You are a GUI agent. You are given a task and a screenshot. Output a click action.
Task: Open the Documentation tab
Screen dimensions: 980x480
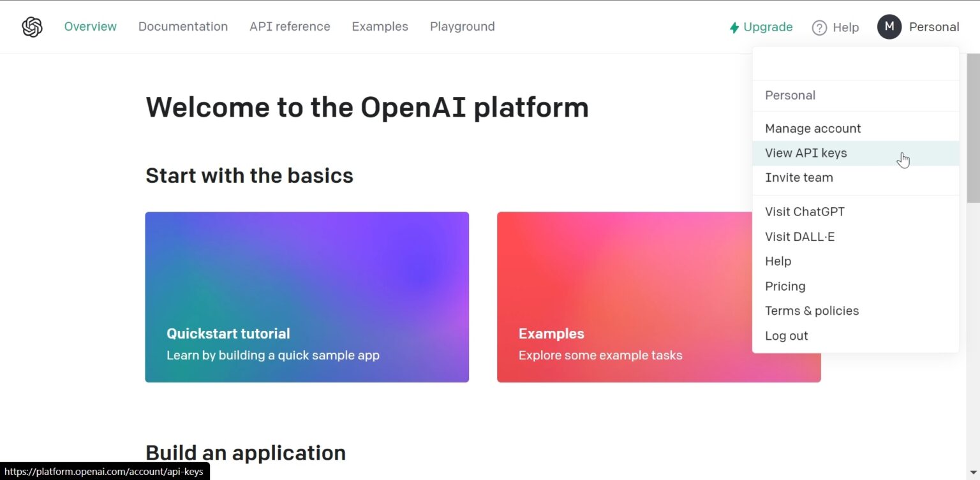[x=182, y=27]
